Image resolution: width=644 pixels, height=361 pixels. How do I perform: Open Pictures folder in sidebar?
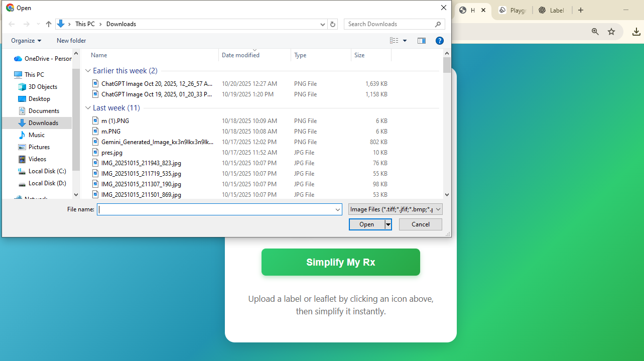(34, 147)
